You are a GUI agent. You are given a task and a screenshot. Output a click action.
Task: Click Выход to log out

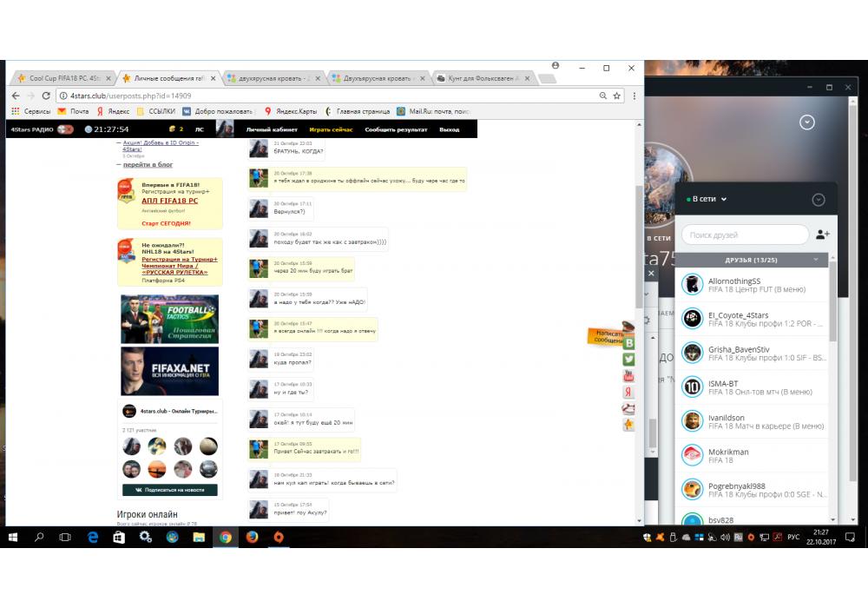click(450, 129)
